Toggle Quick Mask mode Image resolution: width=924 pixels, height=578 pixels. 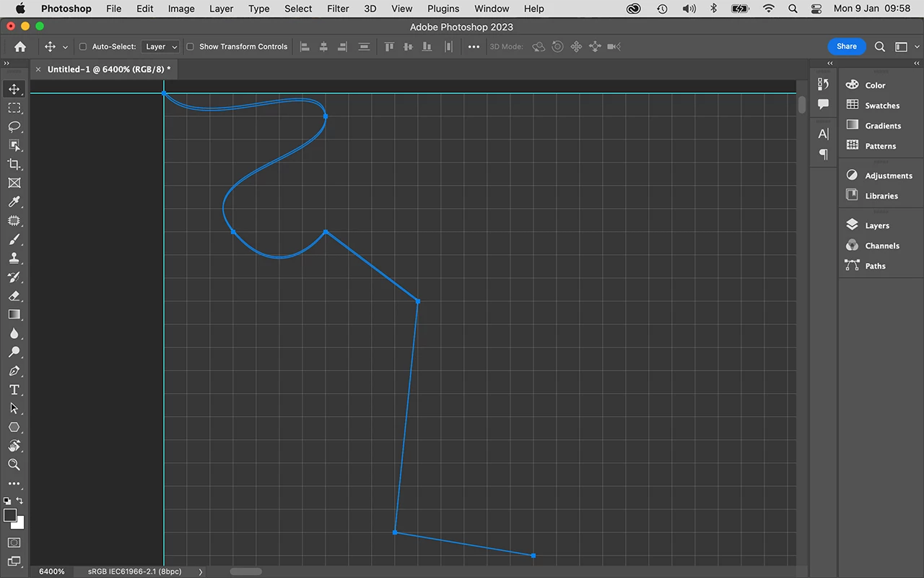click(14, 542)
